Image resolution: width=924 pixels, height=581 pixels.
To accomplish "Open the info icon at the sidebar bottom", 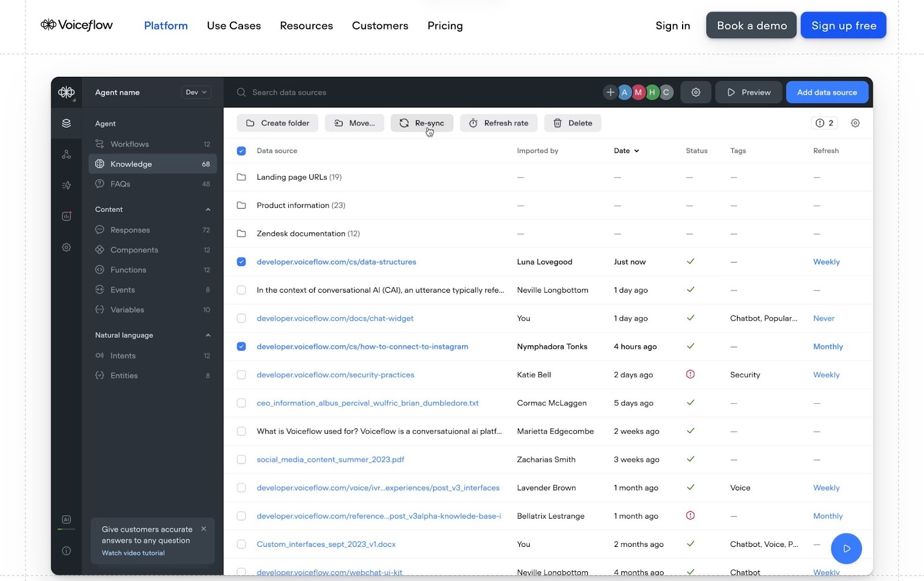I will pyautogui.click(x=66, y=551).
